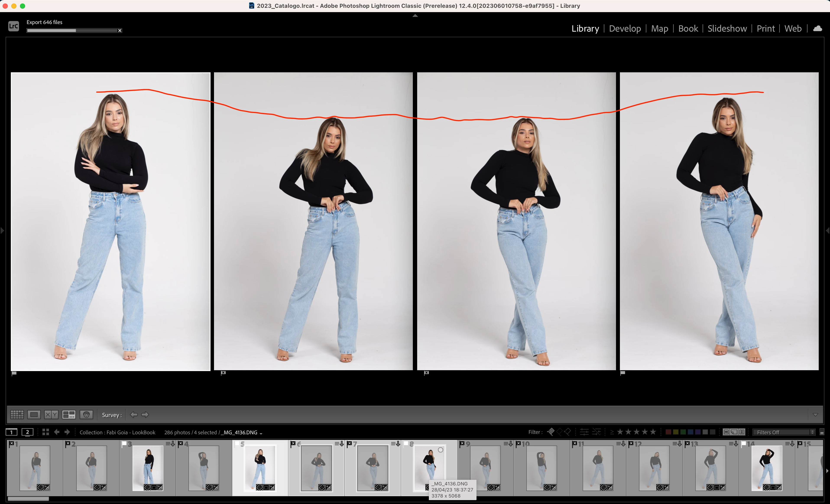
Task: Toggle the filter lock switch
Action: click(822, 432)
